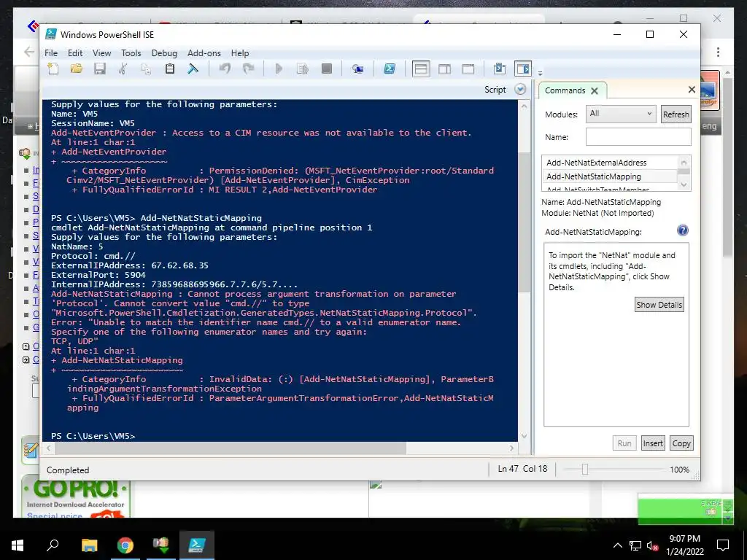Click the Paste clipboard icon
Image resolution: width=747 pixels, height=560 pixels.
tap(169, 69)
